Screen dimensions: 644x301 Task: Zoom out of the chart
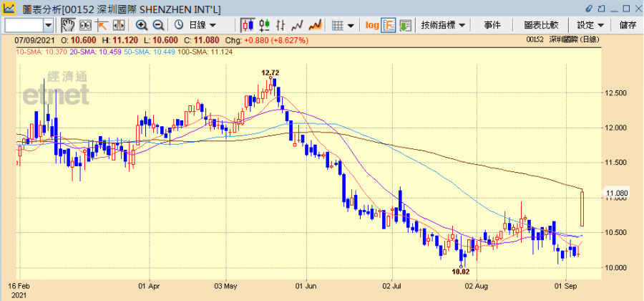(x=159, y=26)
